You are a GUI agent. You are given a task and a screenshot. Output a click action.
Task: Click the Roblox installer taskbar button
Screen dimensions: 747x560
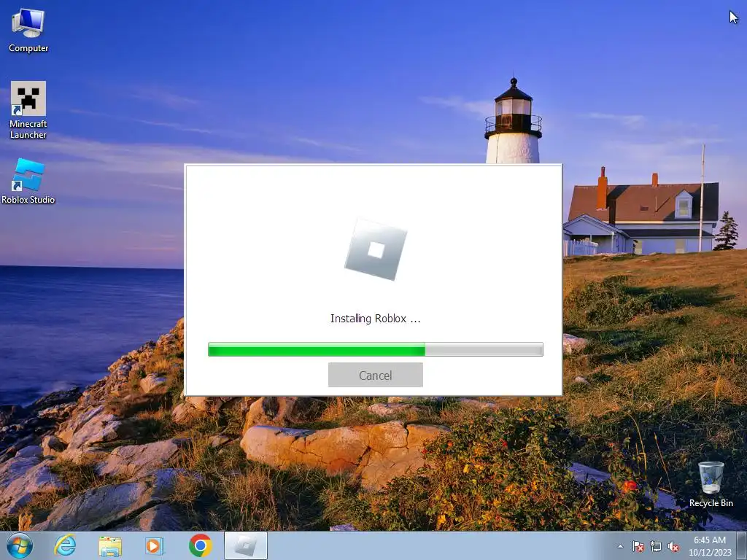coord(246,545)
